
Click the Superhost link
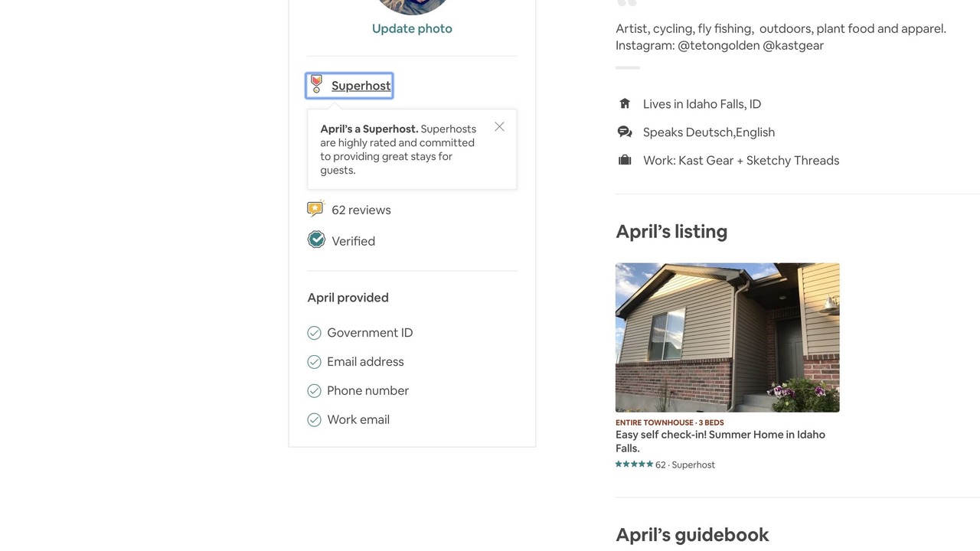(361, 86)
